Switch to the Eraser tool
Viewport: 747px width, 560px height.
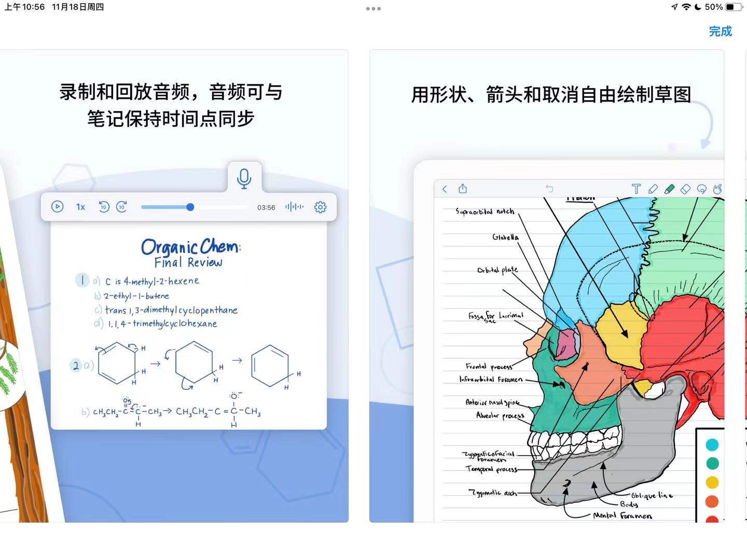686,189
